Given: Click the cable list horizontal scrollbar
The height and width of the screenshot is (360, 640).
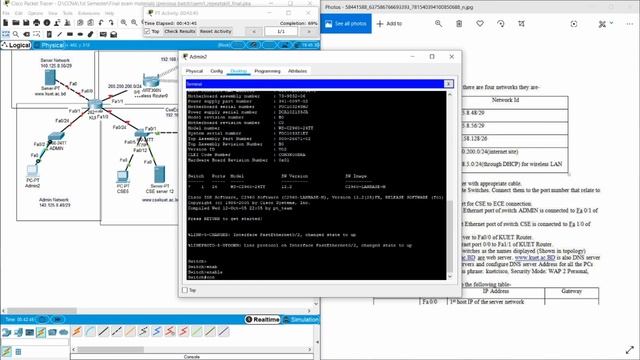Looking at the screenshot, I should click(x=111, y=349).
